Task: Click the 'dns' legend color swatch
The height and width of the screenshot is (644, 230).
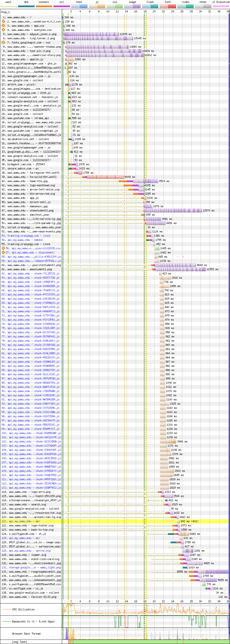Action: (26, 6)
